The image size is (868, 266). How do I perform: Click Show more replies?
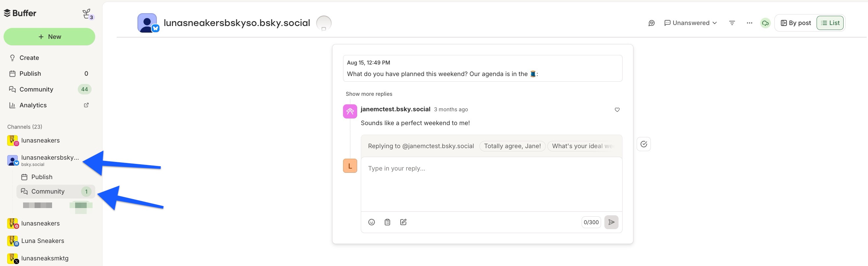369,94
